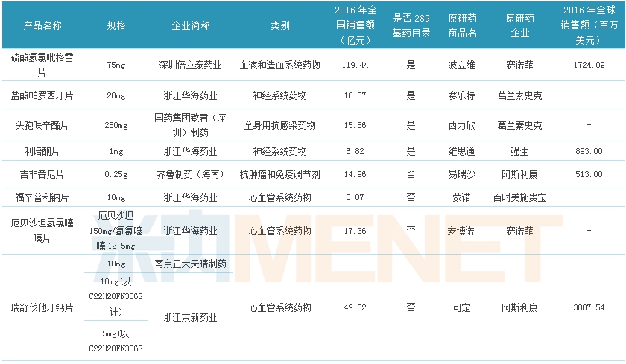Click the 易瑞沙 brand name cell
626x364 pixels.
click(462, 174)
